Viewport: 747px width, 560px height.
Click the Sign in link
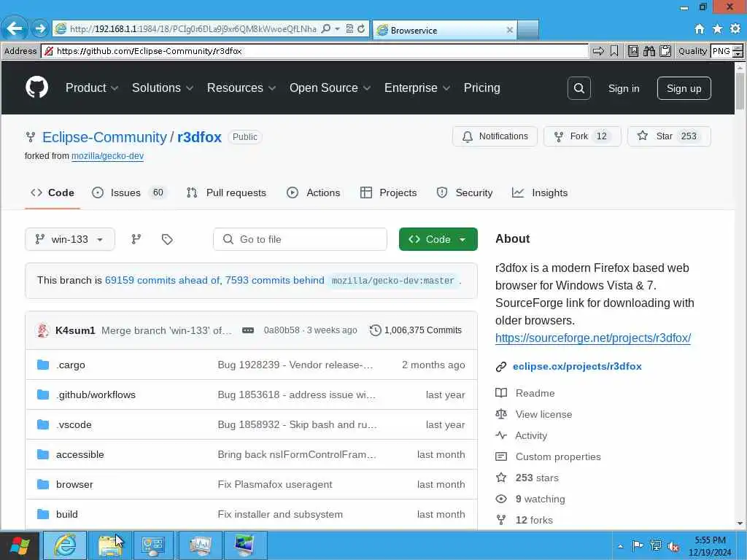(624, 88)
